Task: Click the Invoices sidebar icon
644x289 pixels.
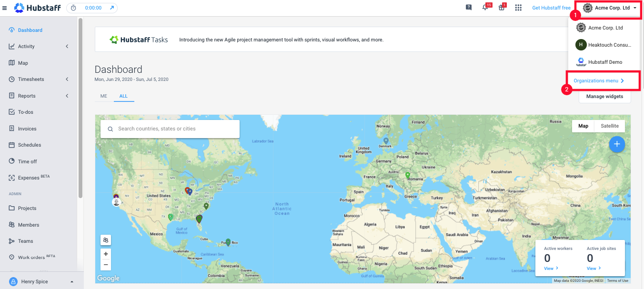Action: (12, 129)
